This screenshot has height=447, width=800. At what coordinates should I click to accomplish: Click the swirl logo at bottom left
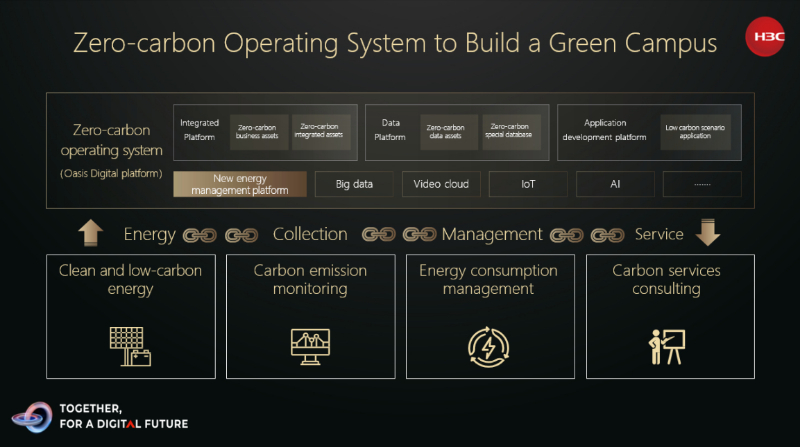click(x=32, y=416)
